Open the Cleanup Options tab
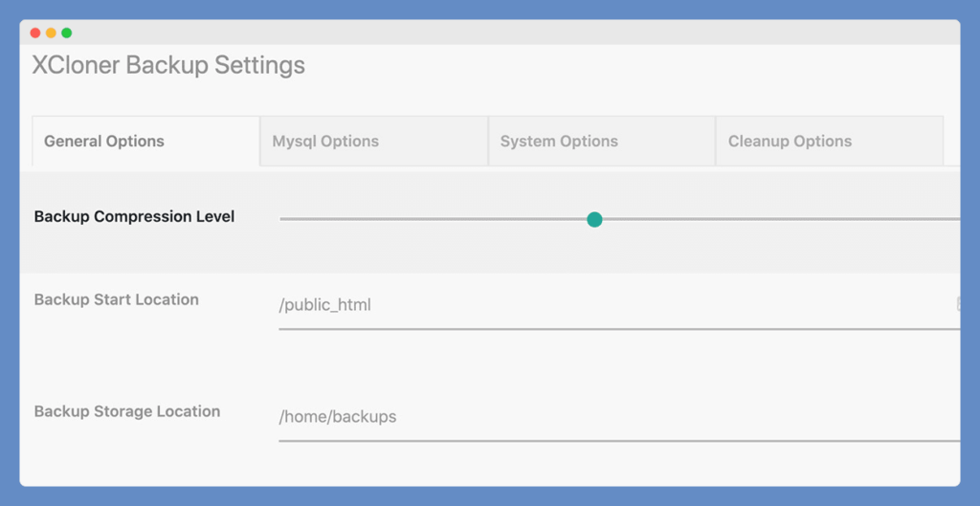The image size is (980, 506). click(830, 142)
